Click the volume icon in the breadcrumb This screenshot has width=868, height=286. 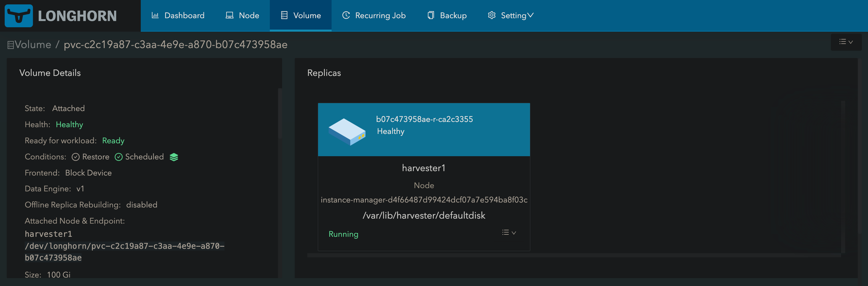click(x=11, y=44)
